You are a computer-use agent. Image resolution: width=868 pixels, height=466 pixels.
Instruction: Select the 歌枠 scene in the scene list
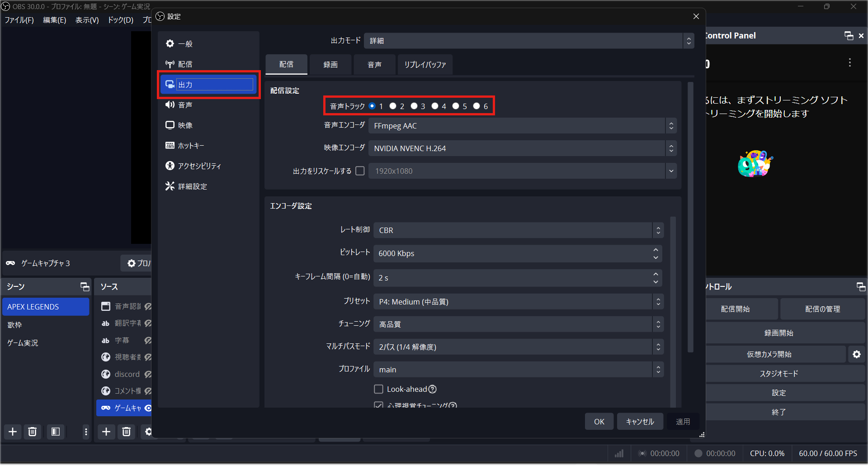tap(15, 324)
